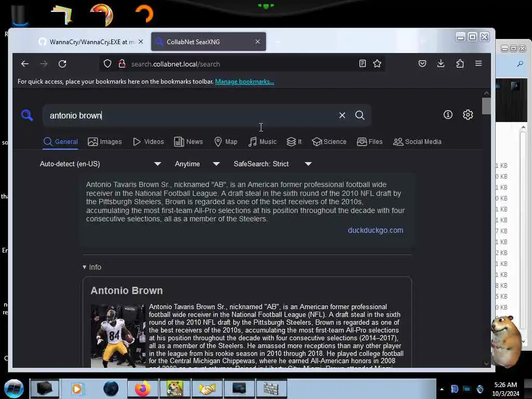Go forward with the forward arrow

44,64
